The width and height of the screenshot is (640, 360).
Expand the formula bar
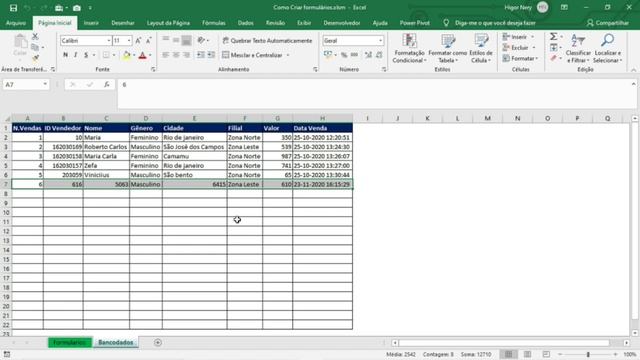click(633, 84)
